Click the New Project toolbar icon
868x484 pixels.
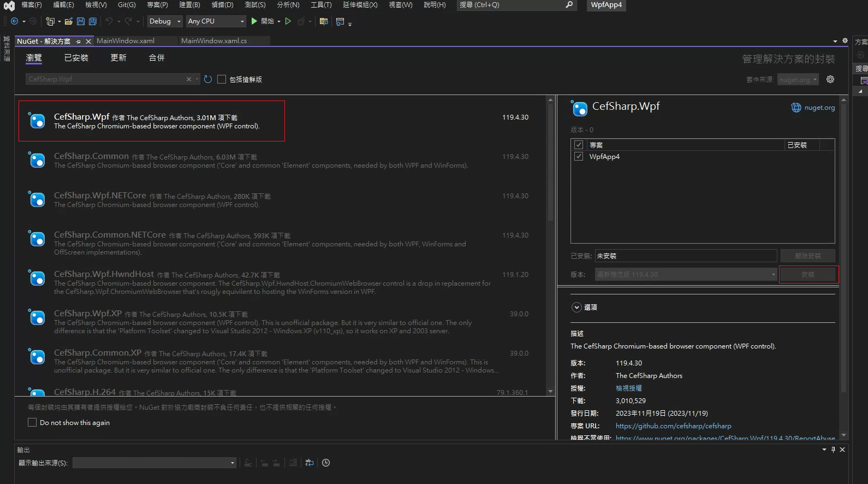tap(50, 21)
